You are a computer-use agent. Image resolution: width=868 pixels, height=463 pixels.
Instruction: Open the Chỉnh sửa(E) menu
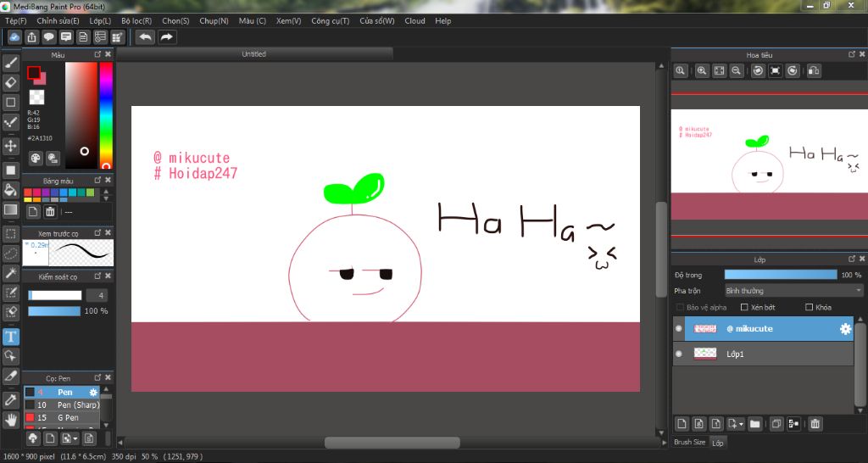(x=58, y=20)
